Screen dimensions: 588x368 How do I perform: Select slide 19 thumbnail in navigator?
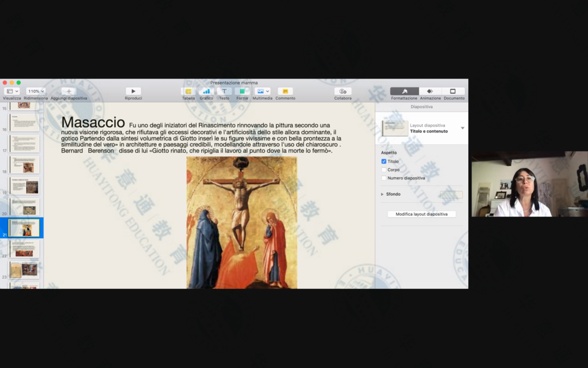point(24,185)
